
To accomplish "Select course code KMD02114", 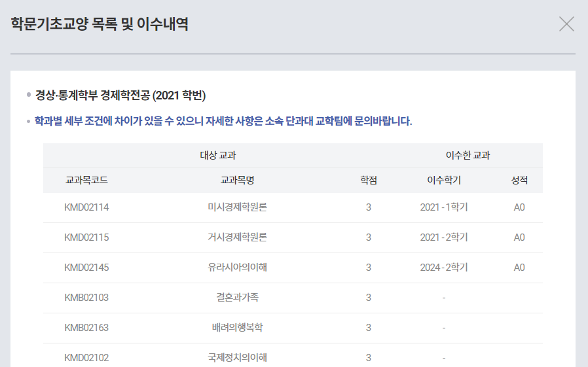I will click(x=86, y=207).
